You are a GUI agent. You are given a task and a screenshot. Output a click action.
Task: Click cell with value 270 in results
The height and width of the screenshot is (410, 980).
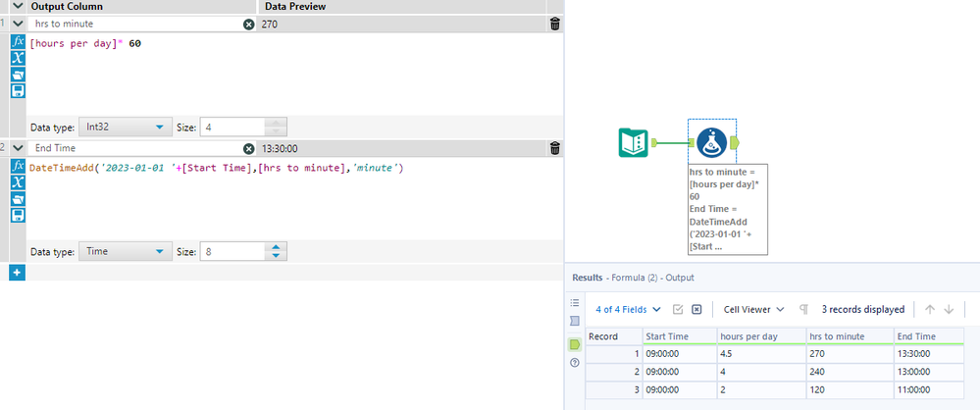pyautogui.click(x=850, y=354)
